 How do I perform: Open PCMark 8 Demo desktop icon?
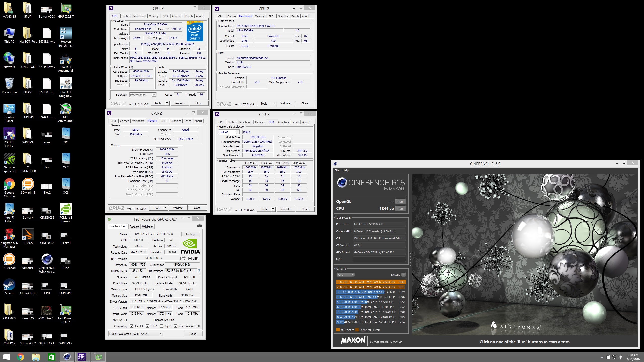pos(66,213)
